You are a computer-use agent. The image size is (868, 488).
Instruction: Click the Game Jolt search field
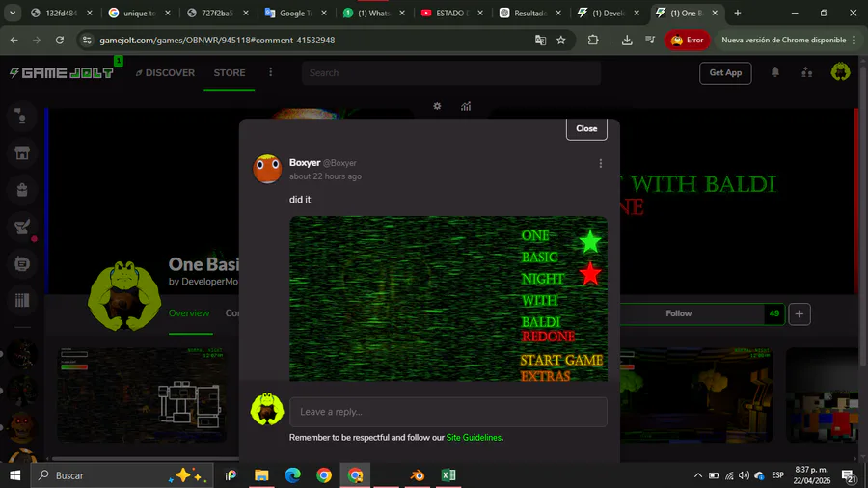[x=451, y=72]
